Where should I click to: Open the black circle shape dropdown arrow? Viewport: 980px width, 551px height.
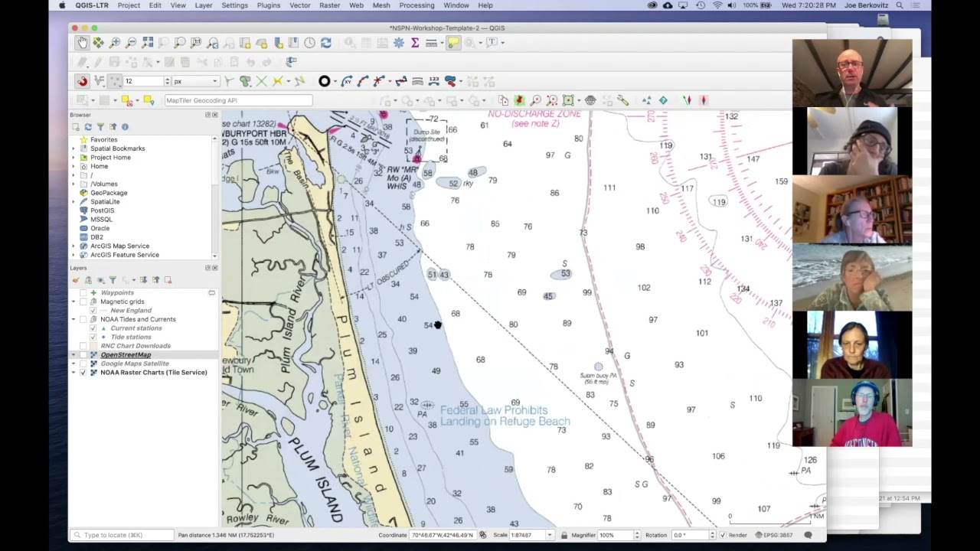(x=335, y=81)
